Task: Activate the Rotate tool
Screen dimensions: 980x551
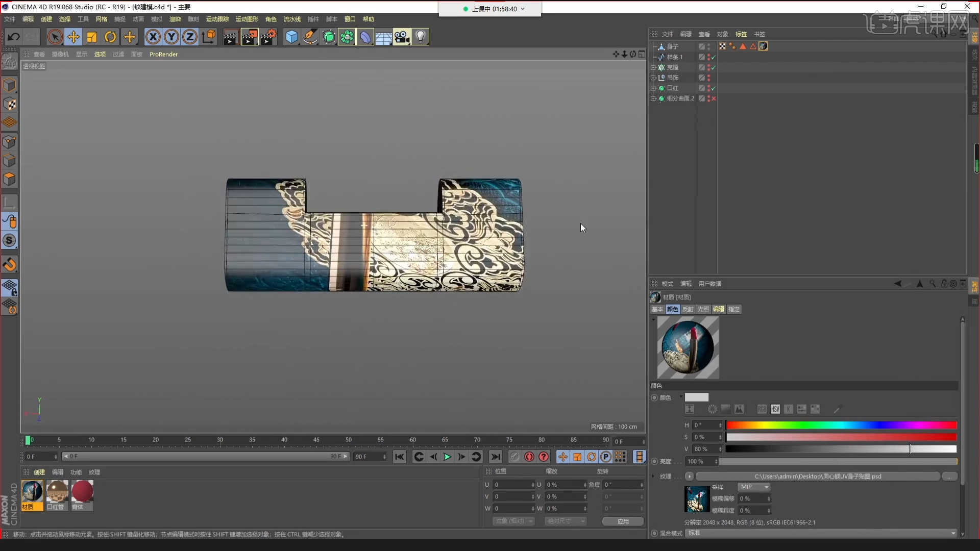Action: tap(110, 37)
